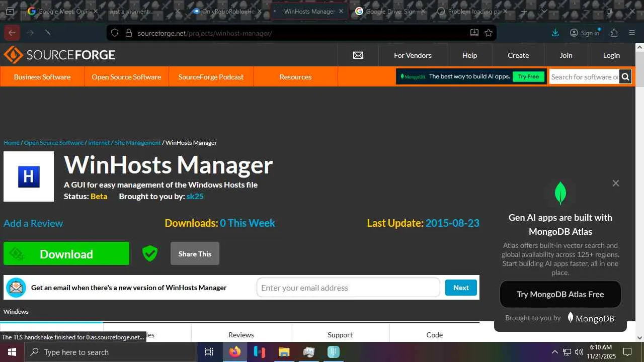Click the Firefox icon on the taskbar
This screenshot has width=644, height=362.
pyautogui.click(x=235, y=352)
